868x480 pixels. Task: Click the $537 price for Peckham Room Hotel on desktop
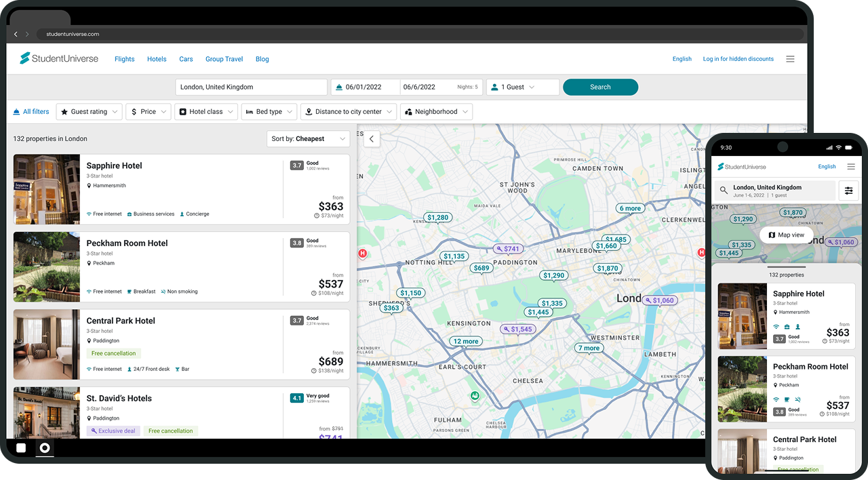click(x=331, y=284)
